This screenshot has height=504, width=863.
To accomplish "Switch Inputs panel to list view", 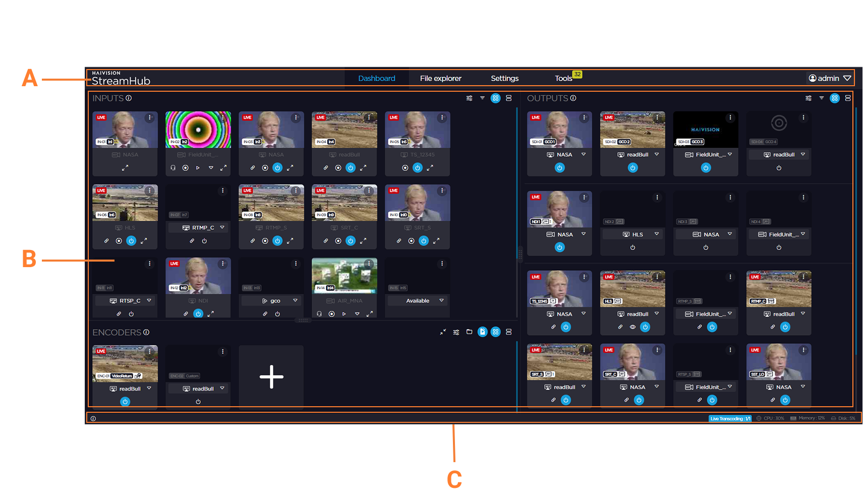I will [x=508, y=98].
